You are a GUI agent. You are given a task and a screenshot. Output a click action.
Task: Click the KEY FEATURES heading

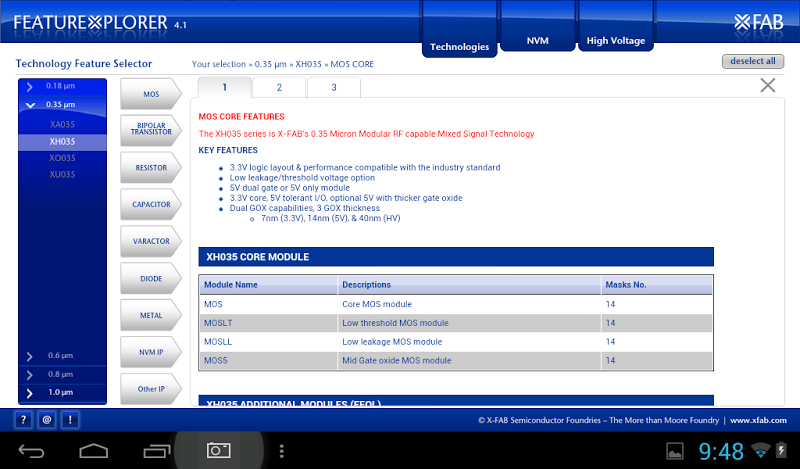(228, 151)
